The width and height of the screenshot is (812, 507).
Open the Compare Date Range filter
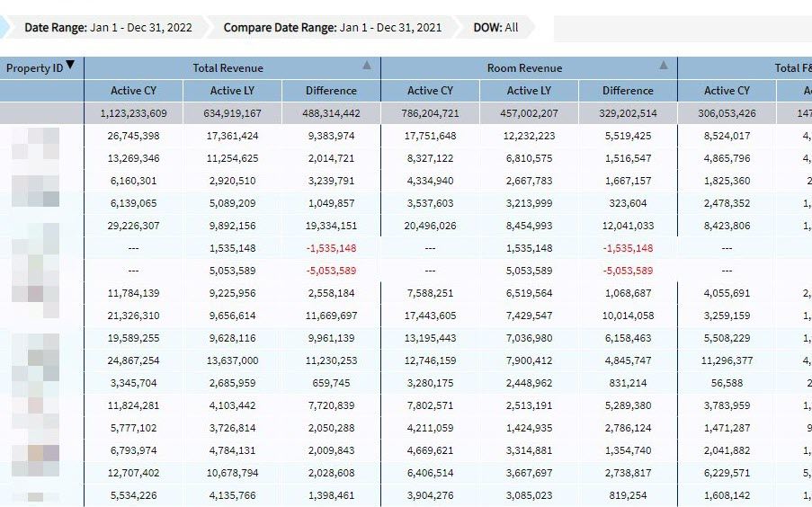point(332,28)
